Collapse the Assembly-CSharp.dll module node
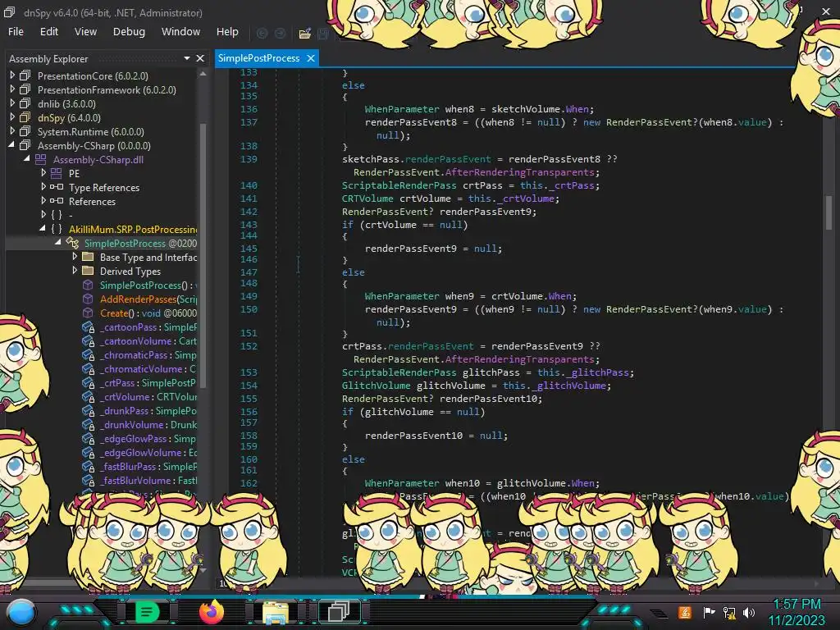Viewport: 840px width, 630px height. tap(27, 159)
